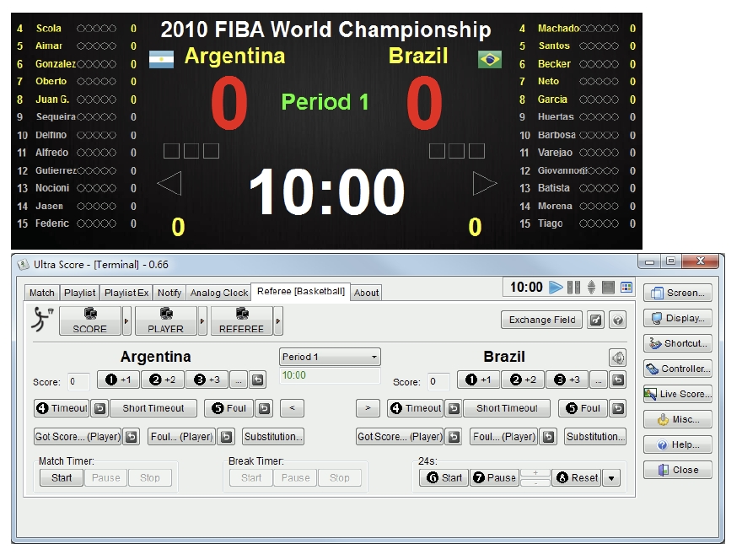
Task: Open the Controller... settings
Action: (678, 369)
